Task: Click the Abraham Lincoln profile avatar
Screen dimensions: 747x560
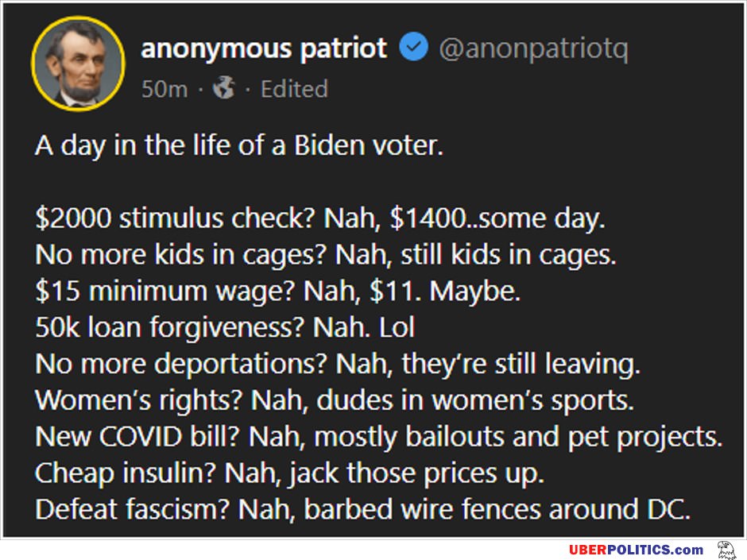Action: (x=79, y=64)
